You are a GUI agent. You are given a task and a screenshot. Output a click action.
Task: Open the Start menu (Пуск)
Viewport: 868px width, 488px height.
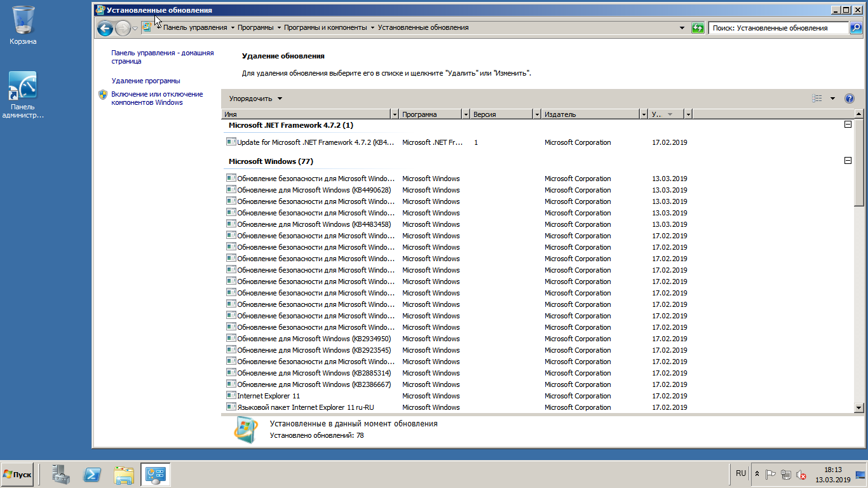click(x=17, y=475)
